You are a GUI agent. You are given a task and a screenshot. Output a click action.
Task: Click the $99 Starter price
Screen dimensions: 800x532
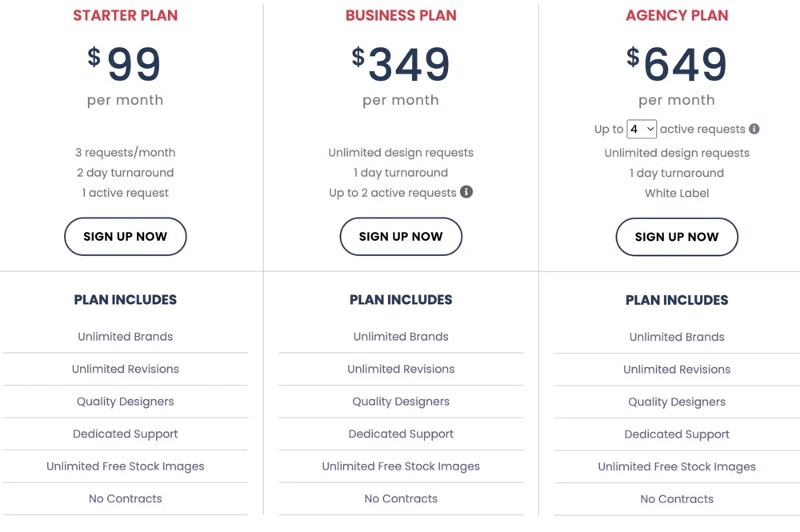[x=126, y=65]
